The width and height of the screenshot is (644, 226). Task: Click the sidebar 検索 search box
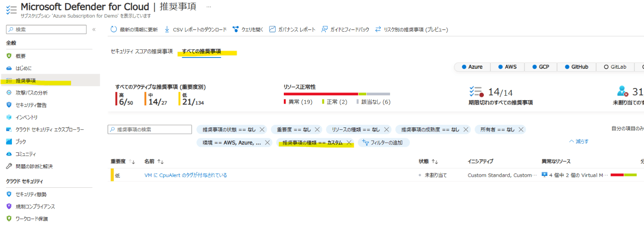pos(46,29)
